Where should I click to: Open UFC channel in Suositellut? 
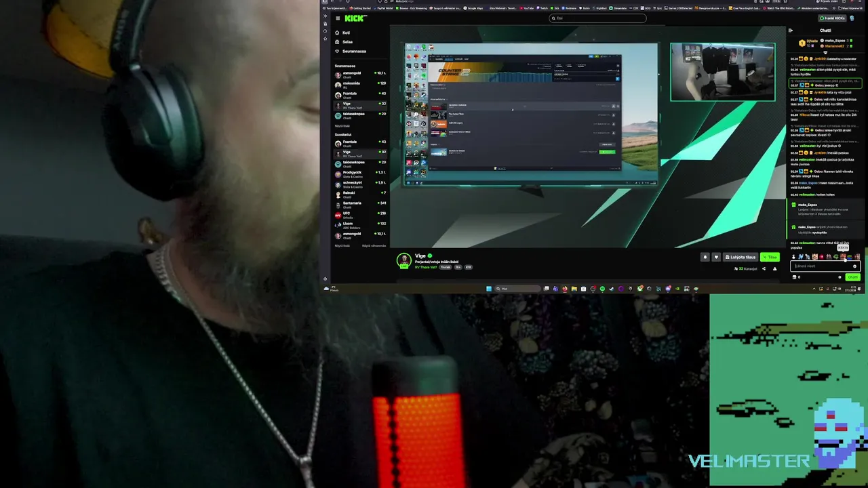pos(360,214)
